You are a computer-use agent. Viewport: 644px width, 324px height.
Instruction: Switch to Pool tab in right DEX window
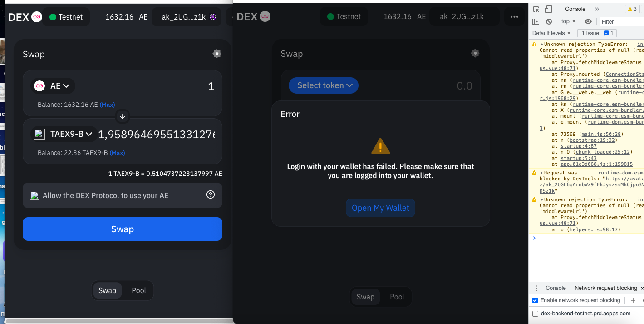pyautogui.click(x=397, y=297)
